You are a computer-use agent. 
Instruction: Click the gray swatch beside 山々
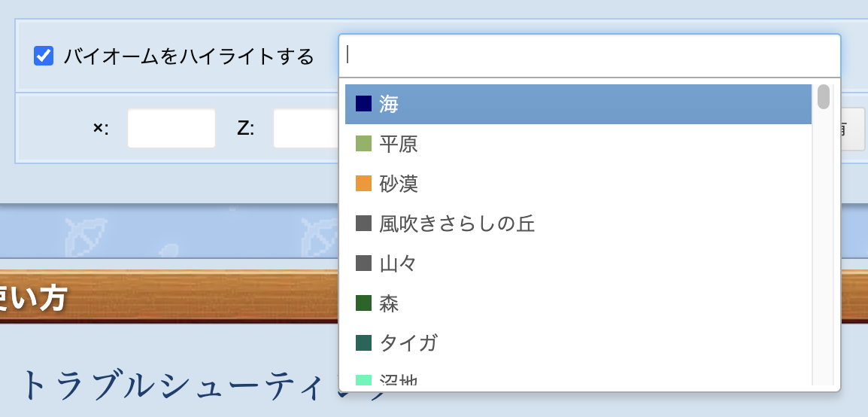tap(364, 263)
